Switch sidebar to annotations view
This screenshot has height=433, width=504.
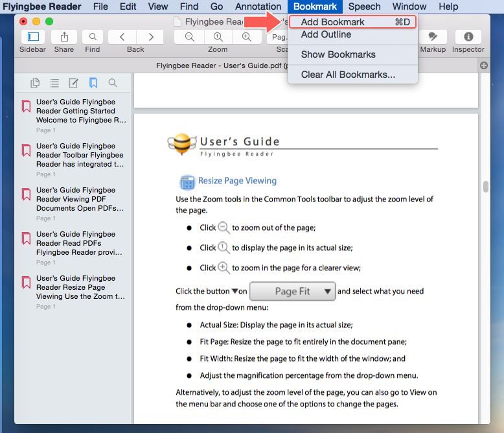(74, 83)
